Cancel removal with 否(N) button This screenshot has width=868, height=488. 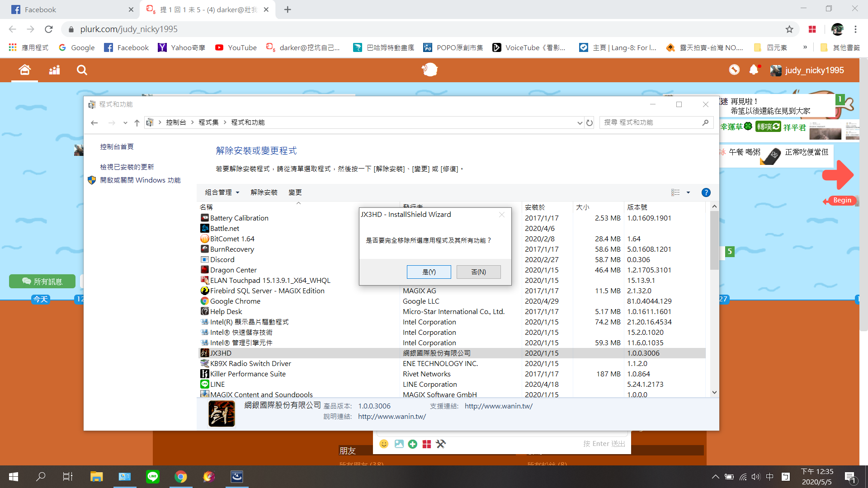coord(479,272)
